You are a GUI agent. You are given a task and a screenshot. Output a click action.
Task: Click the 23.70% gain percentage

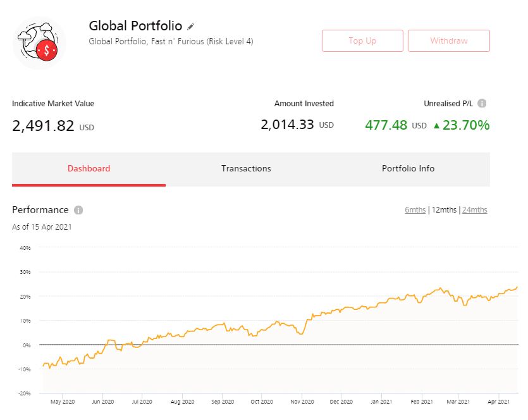pyautogui.click(x=466, y=125)
